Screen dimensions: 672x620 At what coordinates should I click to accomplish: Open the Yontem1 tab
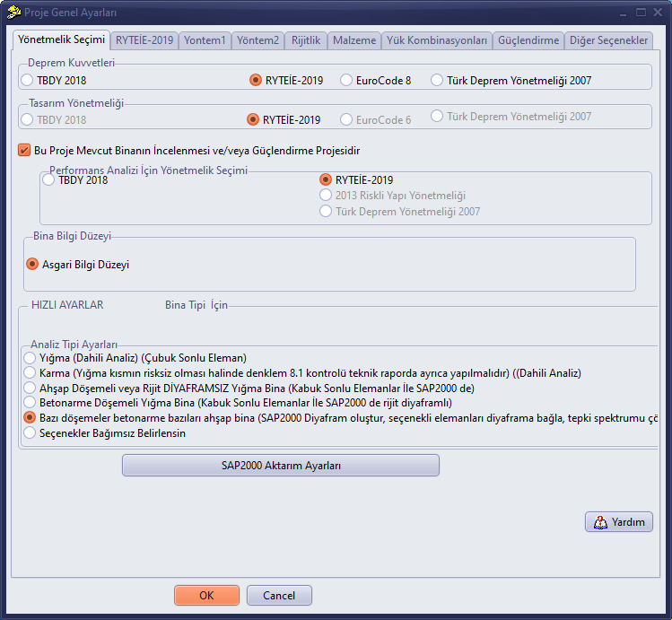[x=205, y=40]
